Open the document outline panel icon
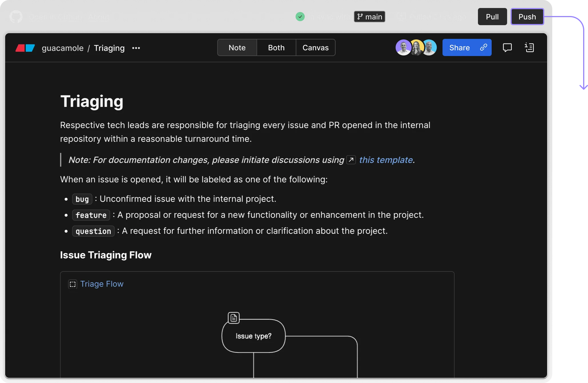 (530, 47)
